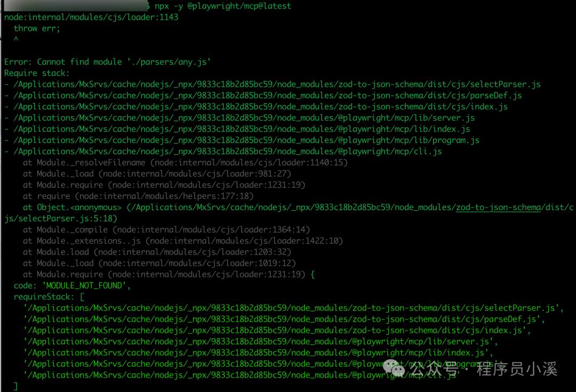Click the Module._resolveFilename stack trace line
Image resolution: width=576 pixels, height=392 pixels.
pos(185,163)
